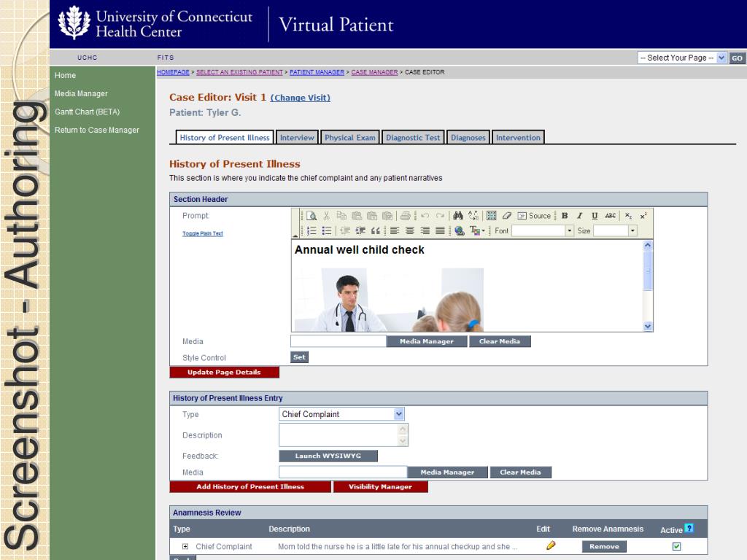Justify text in editor
747x560 pixels.
[x=440, y=231]
